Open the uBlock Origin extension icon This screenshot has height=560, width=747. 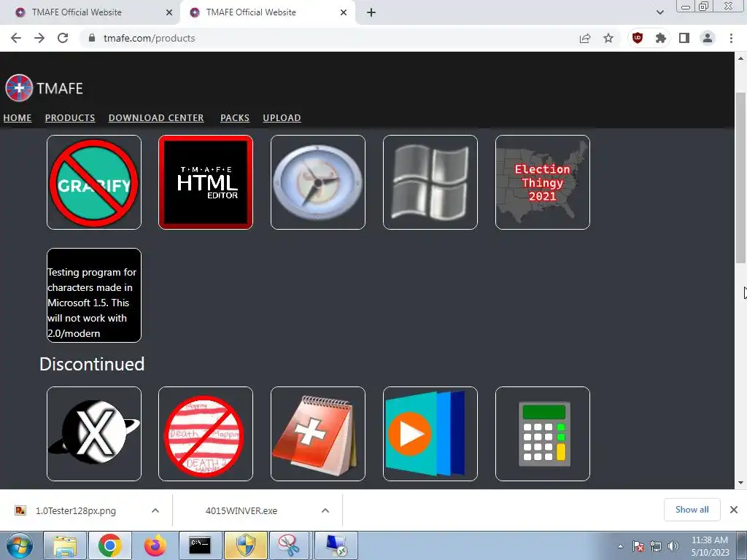tap(638, 38)
